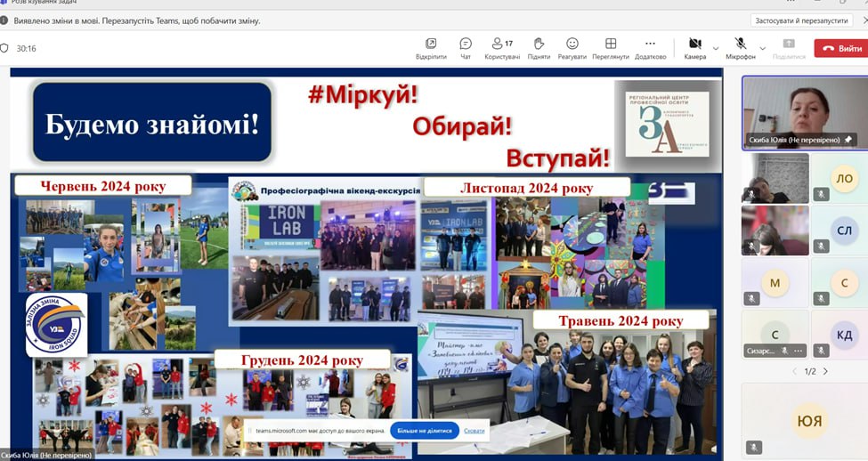Click the Вступай! slogan text
868x461 pixels.
tap(557, 158)
